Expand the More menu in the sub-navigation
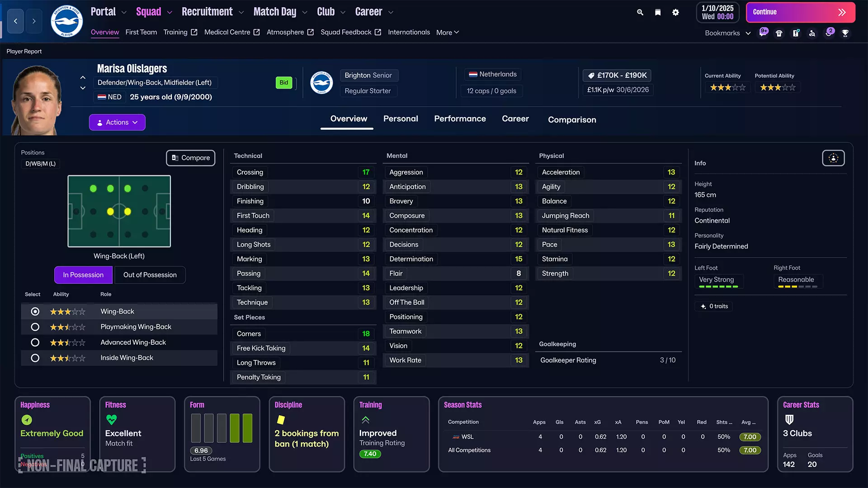Viewport: 868px width, 488px height. coord(447,32)
